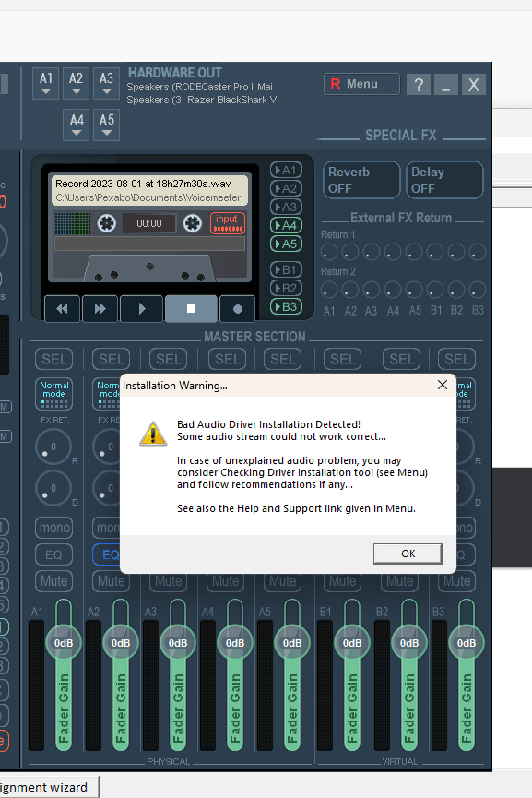Click the SEL button for bus A1
This screenshot has width=532, height=798.
53,359
